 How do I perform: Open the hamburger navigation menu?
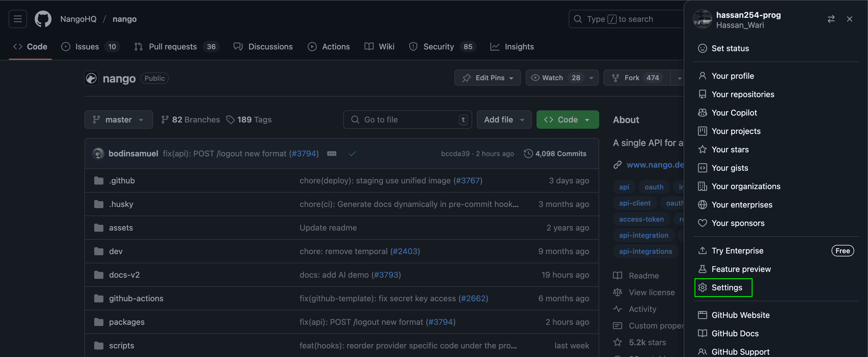pos(18,19)
